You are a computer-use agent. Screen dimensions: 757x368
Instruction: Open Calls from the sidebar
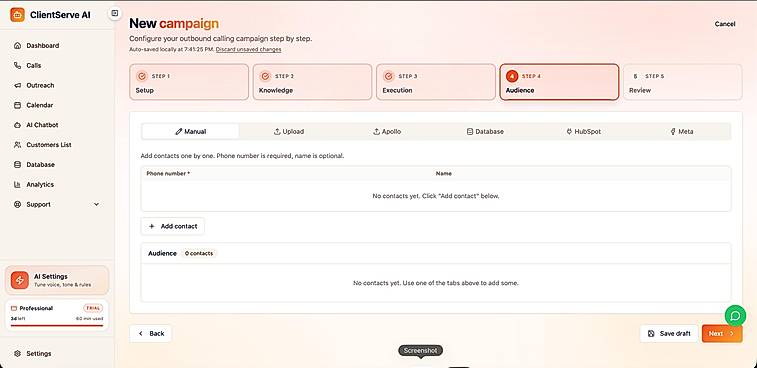click(x=57, y=65)
